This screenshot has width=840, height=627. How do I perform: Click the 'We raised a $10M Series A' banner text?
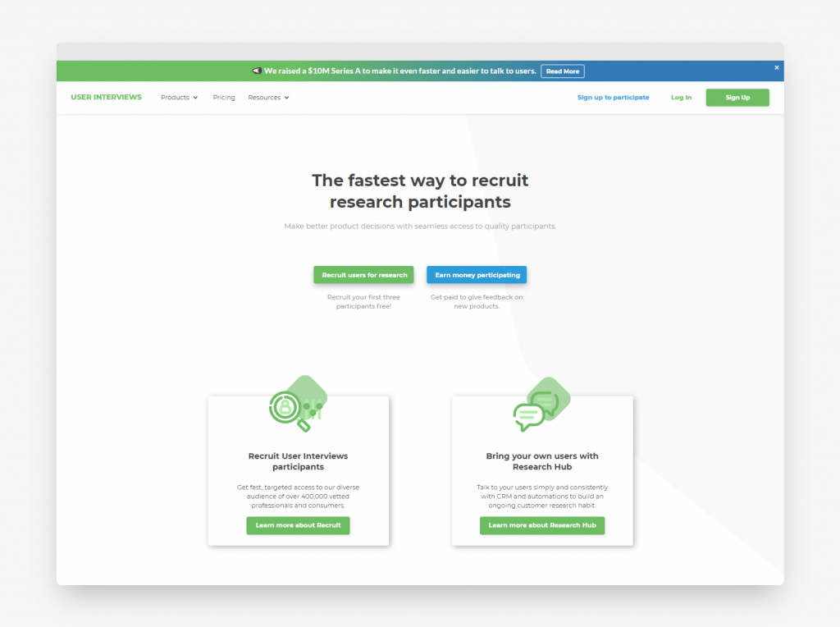(x=399, y=71)
